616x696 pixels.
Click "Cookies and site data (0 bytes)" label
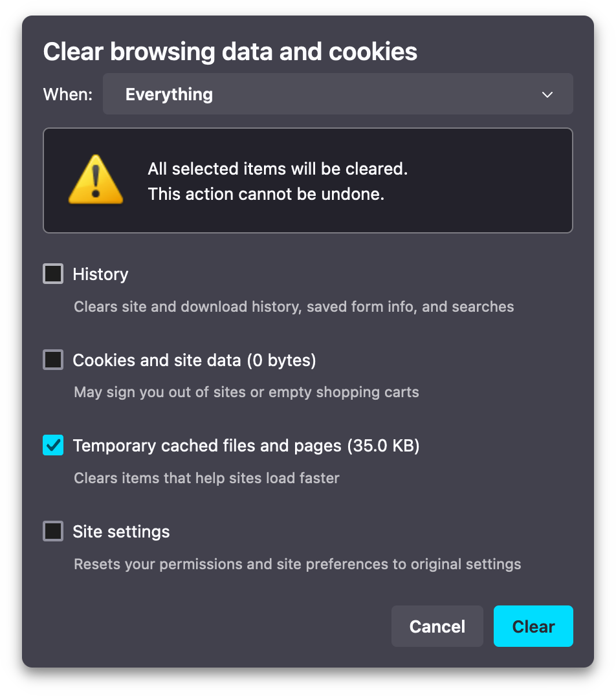pos(194,360)
